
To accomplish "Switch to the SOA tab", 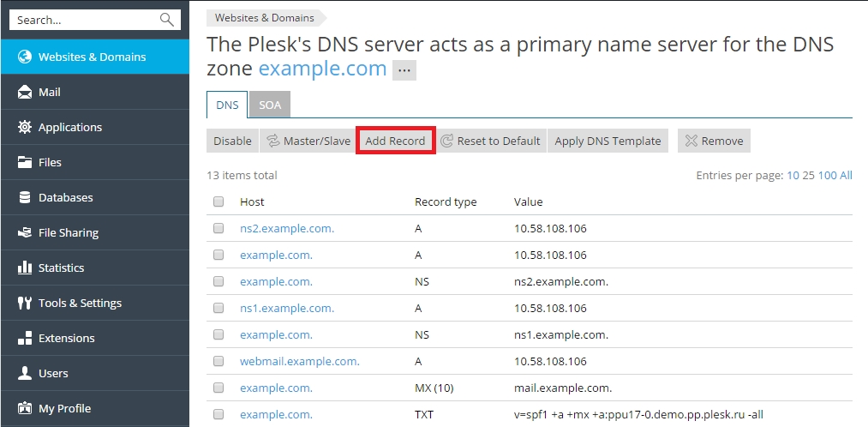I will (x=270, y=105).
